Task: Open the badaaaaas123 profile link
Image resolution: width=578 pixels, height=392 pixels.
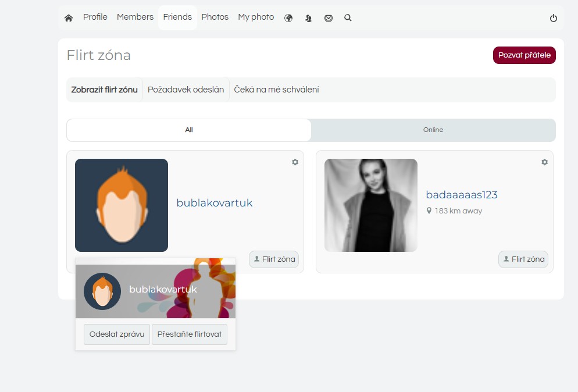Action: 461,195
